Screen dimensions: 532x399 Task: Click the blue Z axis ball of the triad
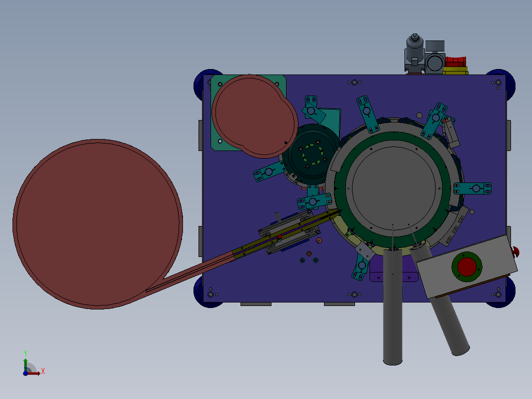[x=25, y=373]
